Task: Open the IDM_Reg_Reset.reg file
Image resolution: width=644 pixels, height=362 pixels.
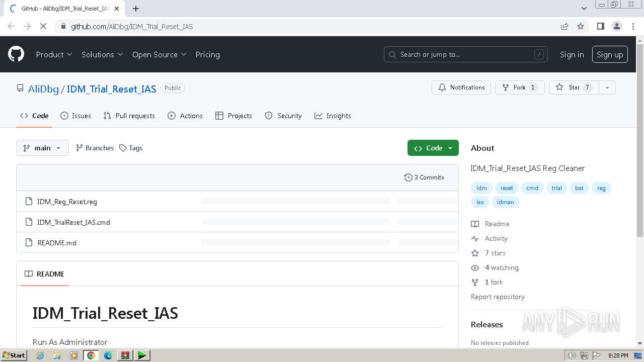Action: click(x=67, y=202)
